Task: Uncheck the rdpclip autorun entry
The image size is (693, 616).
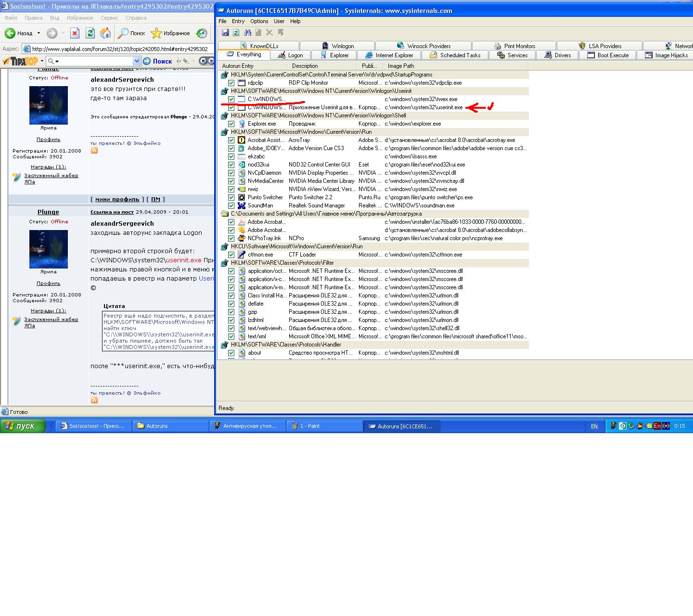Action: pyautogui.click(x=231, y=83)
